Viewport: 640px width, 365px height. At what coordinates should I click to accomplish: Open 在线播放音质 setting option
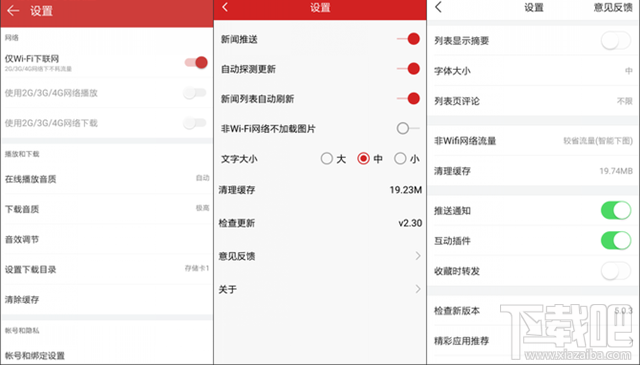coord(107,179)
